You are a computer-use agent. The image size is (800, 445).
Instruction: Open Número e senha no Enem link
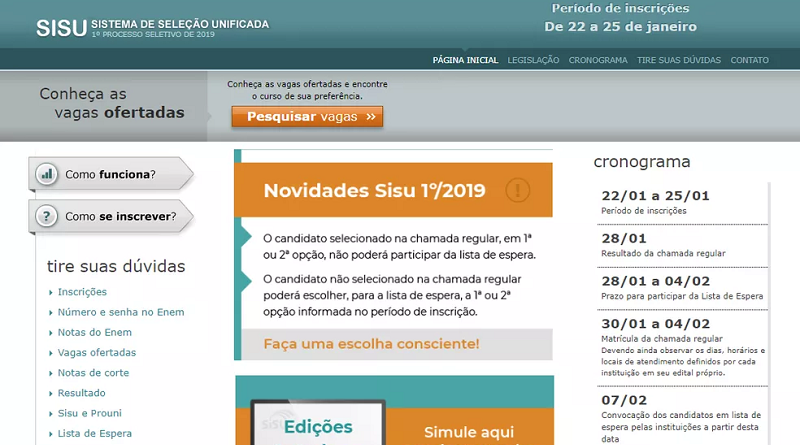pos(121,312)
